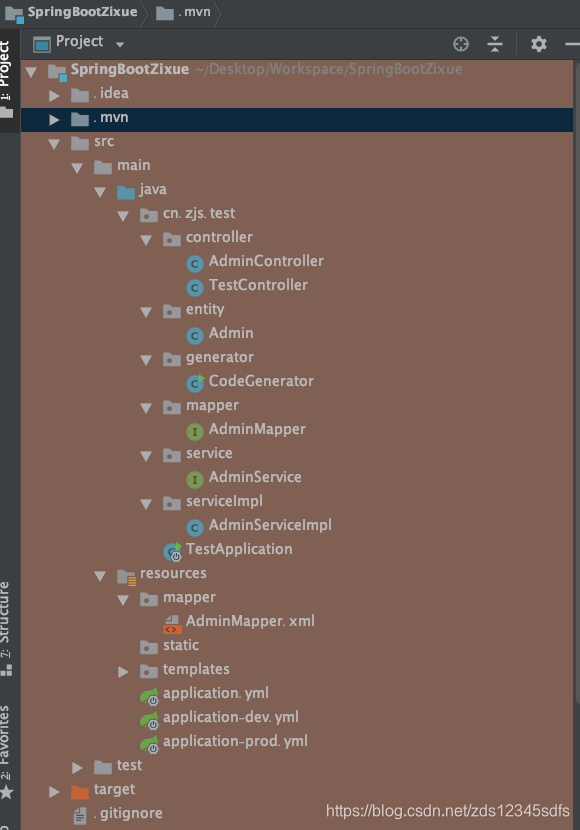580x830 pixels.
Task: Select the .mvn folder row label
Action: [111, 118]
